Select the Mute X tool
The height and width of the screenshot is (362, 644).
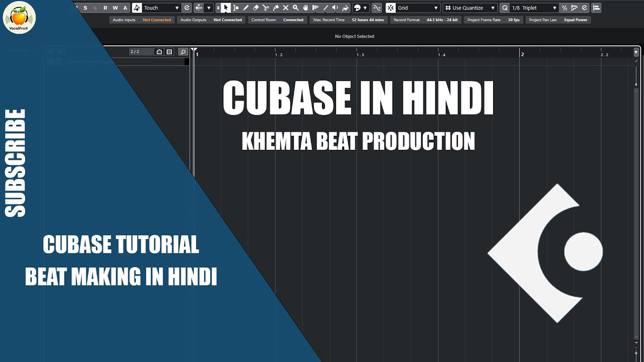click(286, 8)
